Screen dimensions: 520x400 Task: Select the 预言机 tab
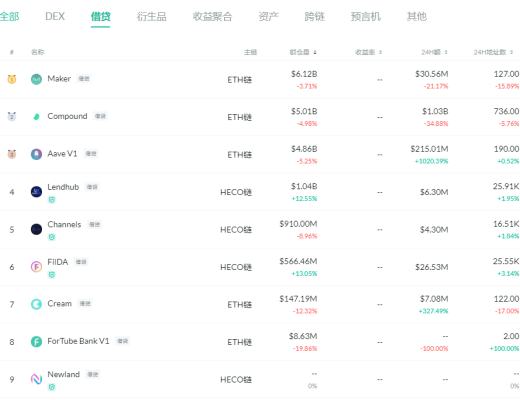[365, 16]
